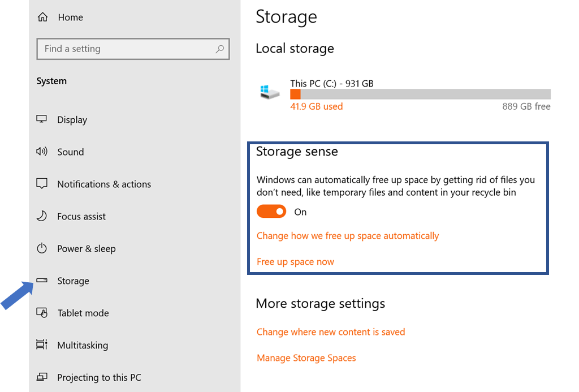
Task: Select the Focus assist crescent icon
Action: pos(42,216)
